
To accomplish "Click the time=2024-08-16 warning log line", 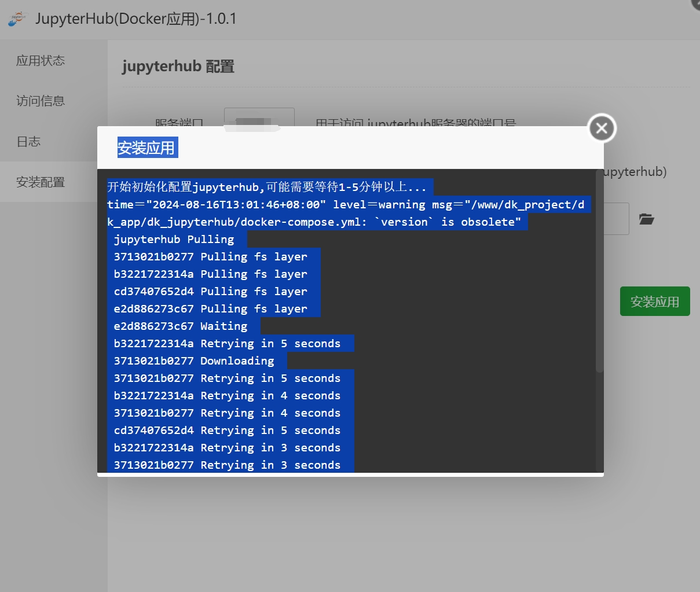I will [346, 204].
